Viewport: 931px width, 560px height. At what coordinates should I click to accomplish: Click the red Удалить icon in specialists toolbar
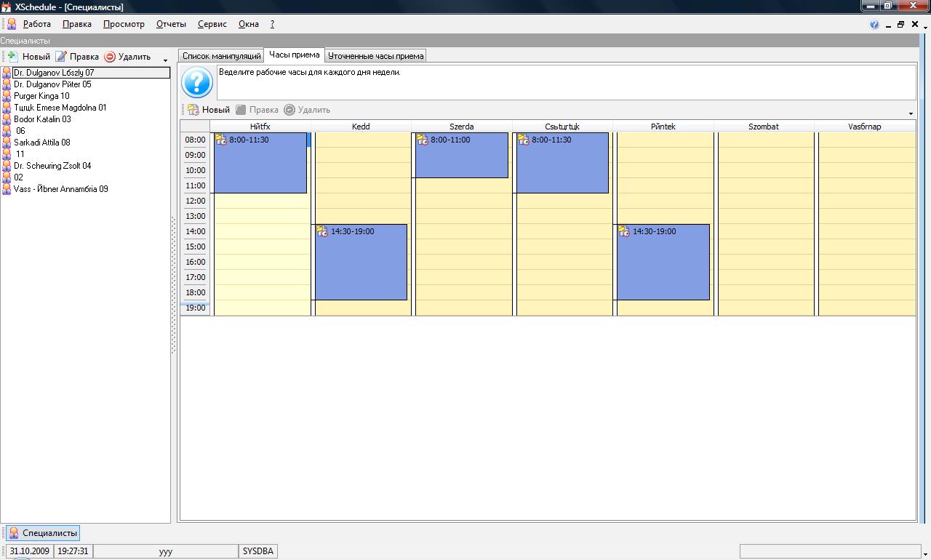[110, 56]
